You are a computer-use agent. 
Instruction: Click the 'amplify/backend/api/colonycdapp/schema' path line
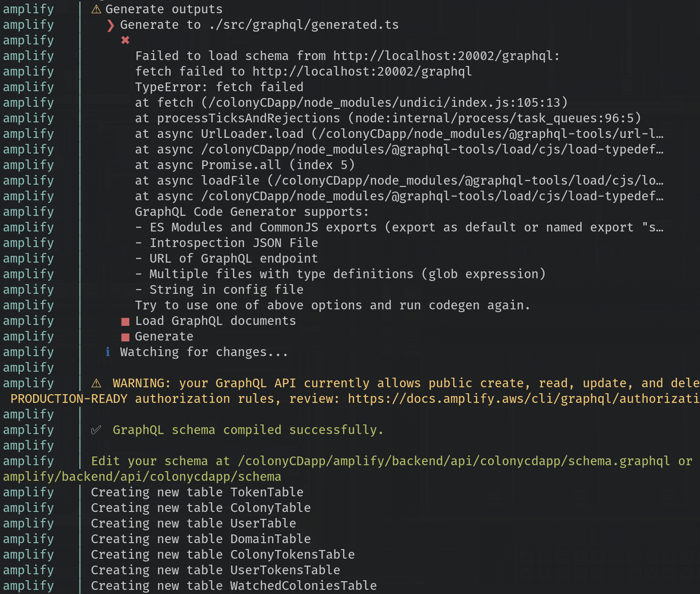click(x=142, y=477)
